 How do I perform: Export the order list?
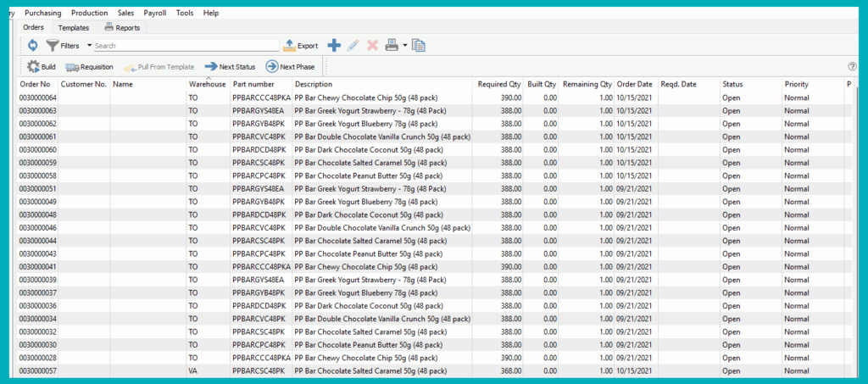coord(301,46)
